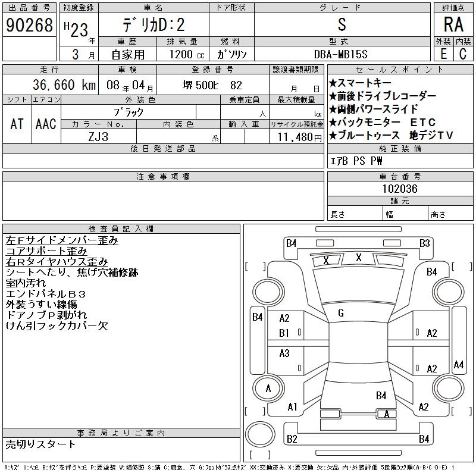Image resolution: width=476 pixels, height=476 pixels.
Task: Select the air conditioner value AAC
Action: pos(46,124)
